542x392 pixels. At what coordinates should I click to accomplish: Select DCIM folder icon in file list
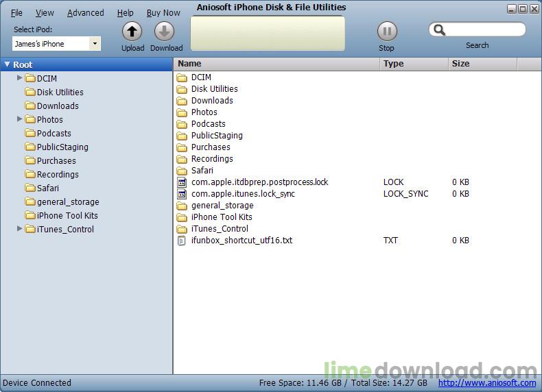tap(182, 77)
